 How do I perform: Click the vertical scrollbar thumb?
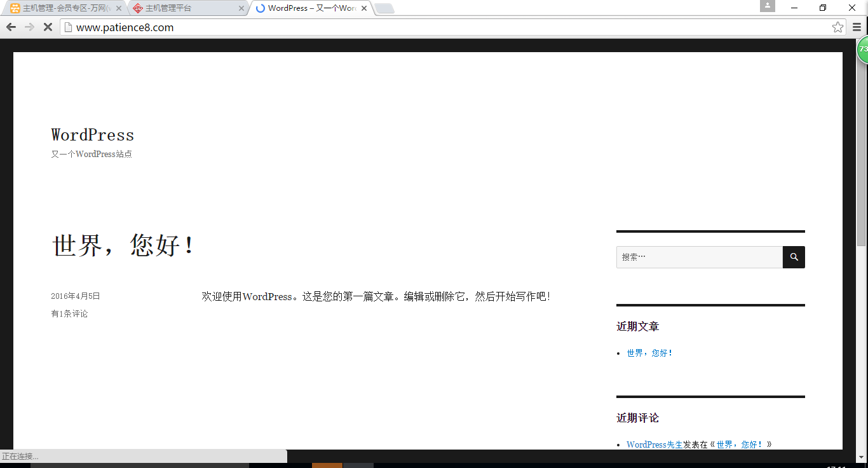[862, 149]
